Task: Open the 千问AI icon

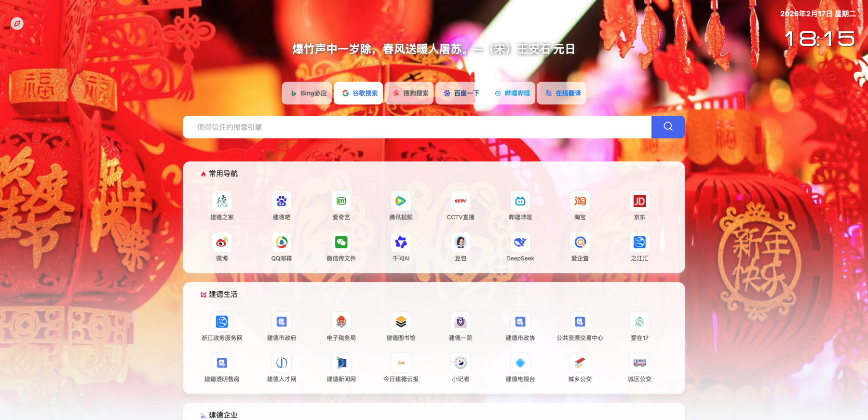Action: (x=401, y=242)
